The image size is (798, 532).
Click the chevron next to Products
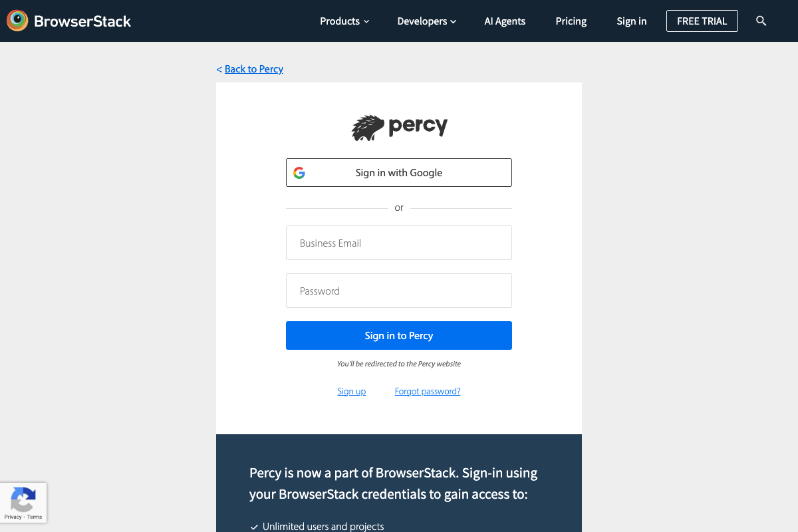(367, 21)
